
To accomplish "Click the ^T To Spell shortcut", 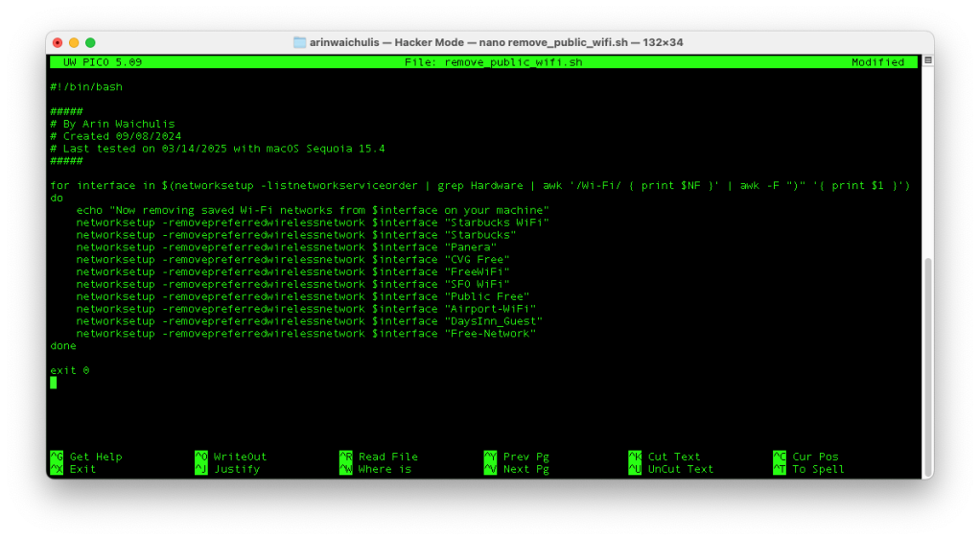I will tap(808, 469).
